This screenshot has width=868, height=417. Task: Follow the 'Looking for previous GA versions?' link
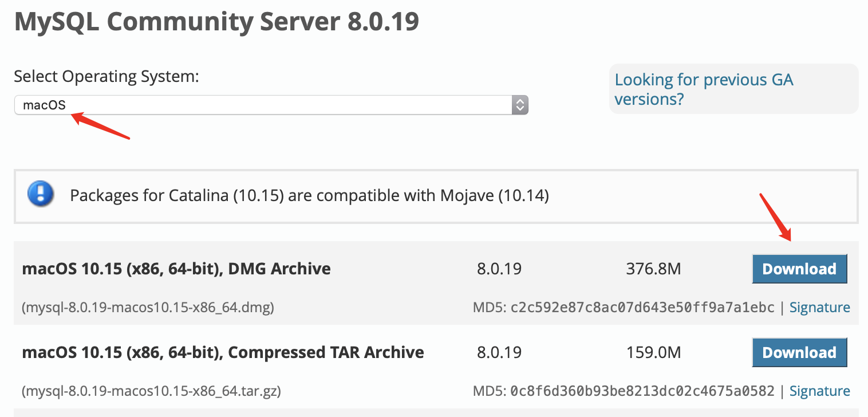click(704, 89)
